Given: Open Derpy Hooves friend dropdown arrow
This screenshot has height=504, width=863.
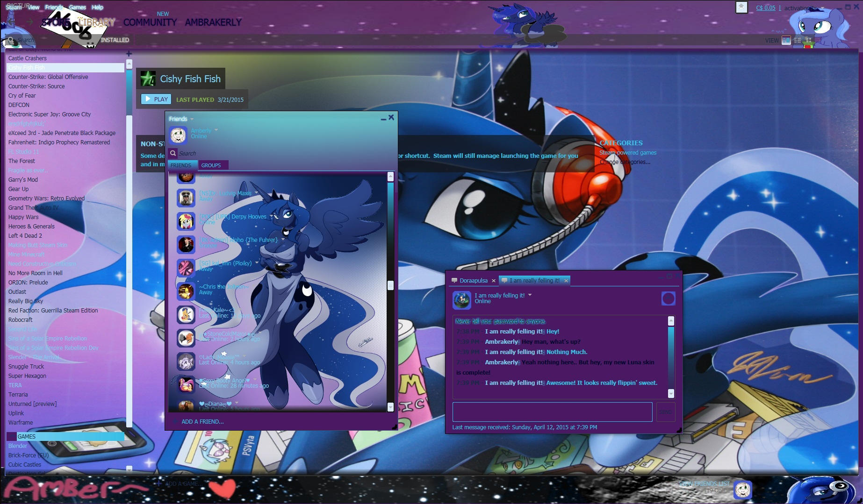Looking at the screenshot, I should point(271,216).
